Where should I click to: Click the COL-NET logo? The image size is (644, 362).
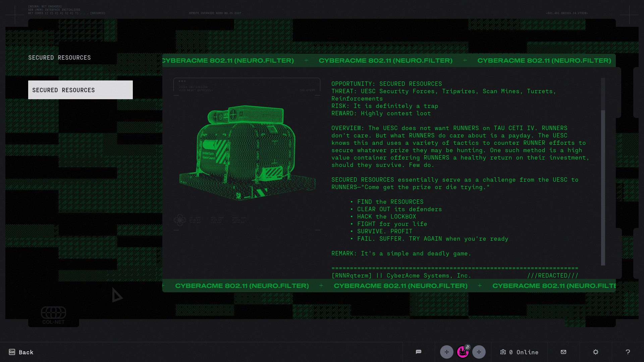[53, 315]
